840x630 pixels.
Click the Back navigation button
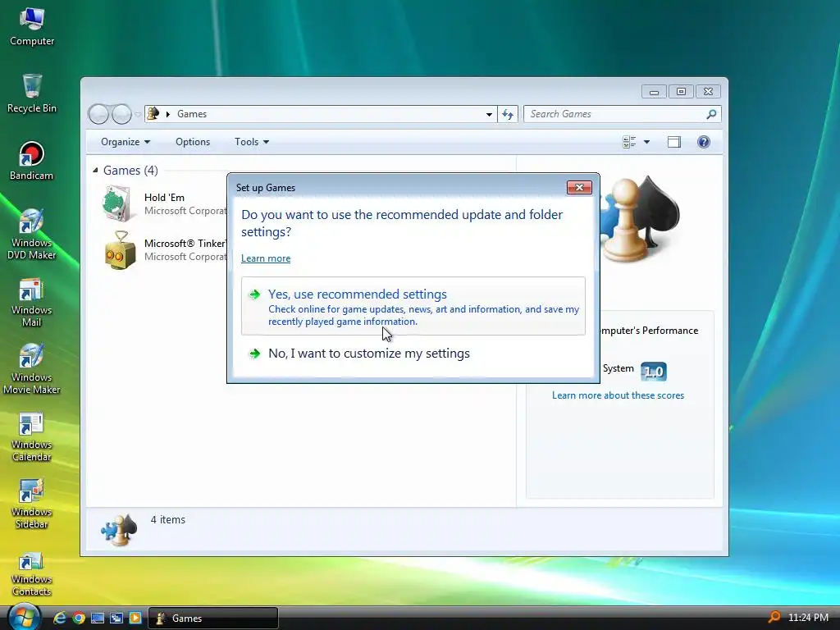click(x=98, y=114)
